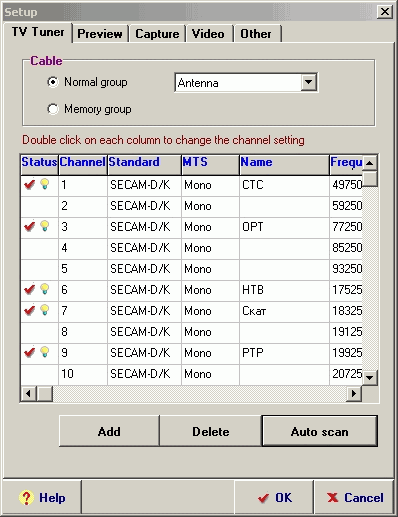The image size is (398, 517).
Task: Click the Help button
Action: pyautogui.click(x=42, y=498)
